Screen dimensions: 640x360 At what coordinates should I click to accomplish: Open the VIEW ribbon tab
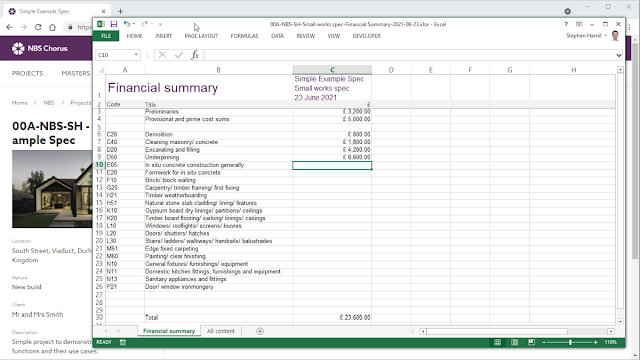pos(333,36)
